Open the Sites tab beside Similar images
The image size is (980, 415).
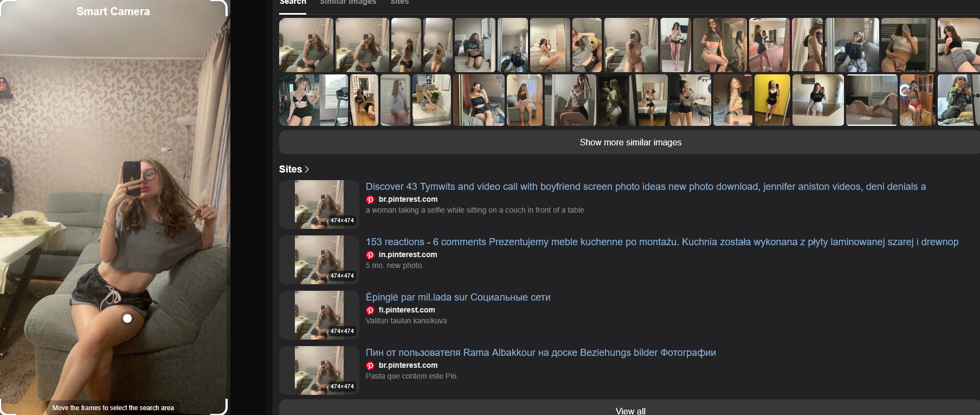[x=399, y=2]
